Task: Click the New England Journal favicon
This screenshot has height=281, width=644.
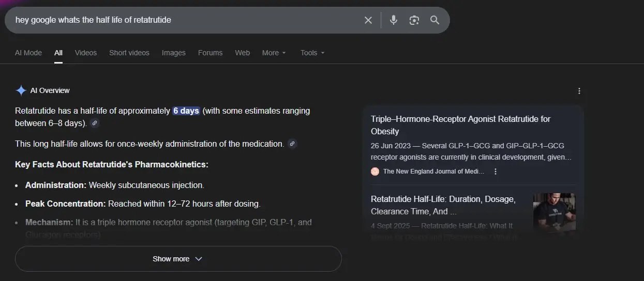Action: (x=375, y=171)
